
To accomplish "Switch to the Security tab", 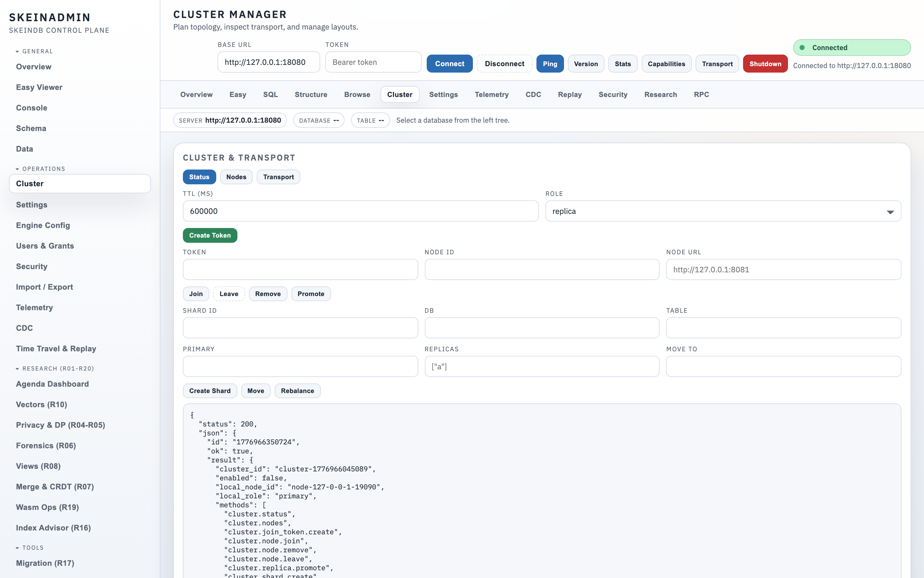I will (x=613, y=94).
